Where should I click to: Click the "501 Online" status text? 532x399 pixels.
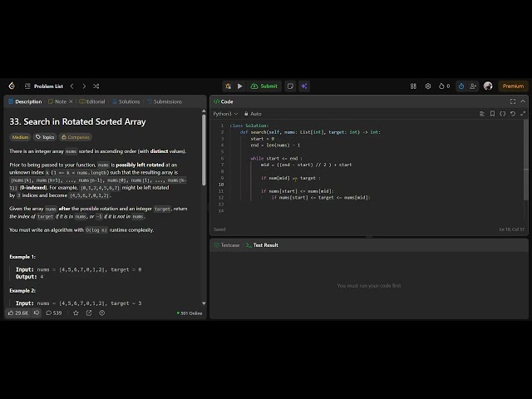[x=191, y=313]
